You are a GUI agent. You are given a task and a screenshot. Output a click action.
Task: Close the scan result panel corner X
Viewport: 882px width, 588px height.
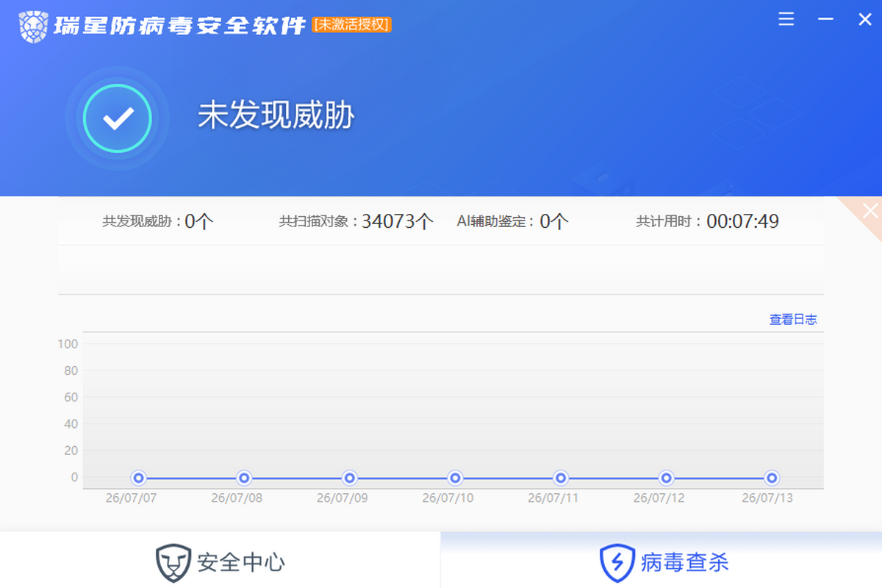[870, 211]
